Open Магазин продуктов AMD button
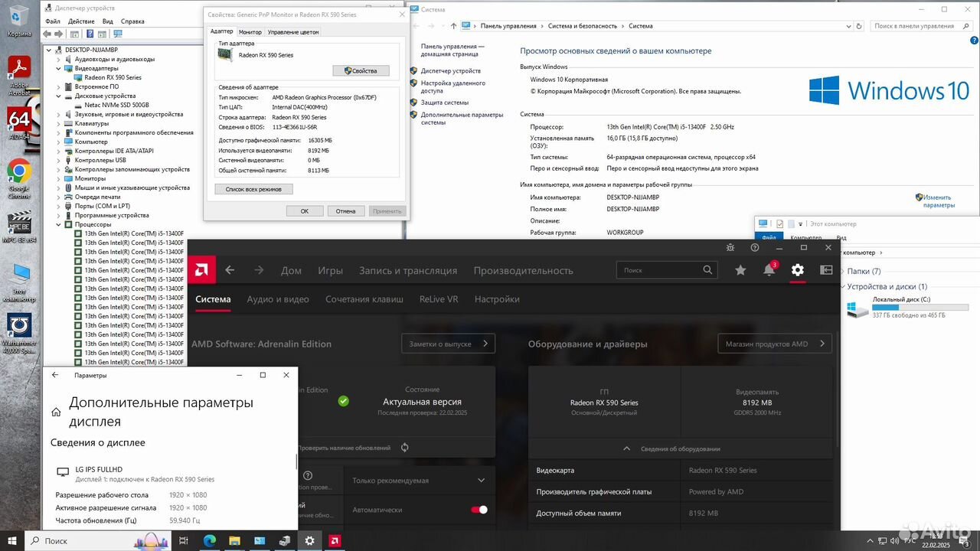The image size is (980, 551). (775, 344)
